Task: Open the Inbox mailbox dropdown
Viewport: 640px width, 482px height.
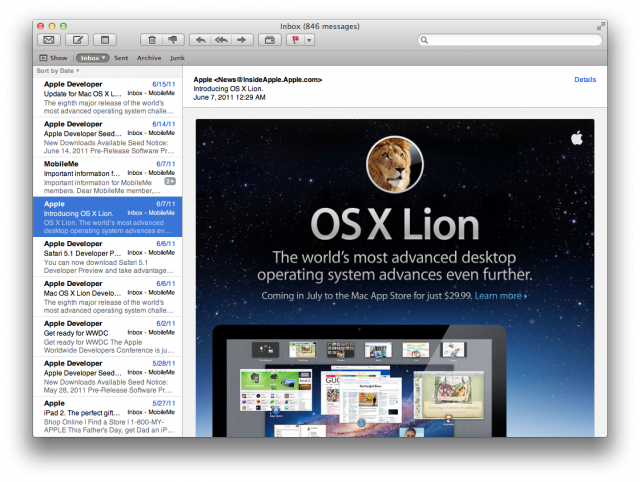Action: pos(93,58)
